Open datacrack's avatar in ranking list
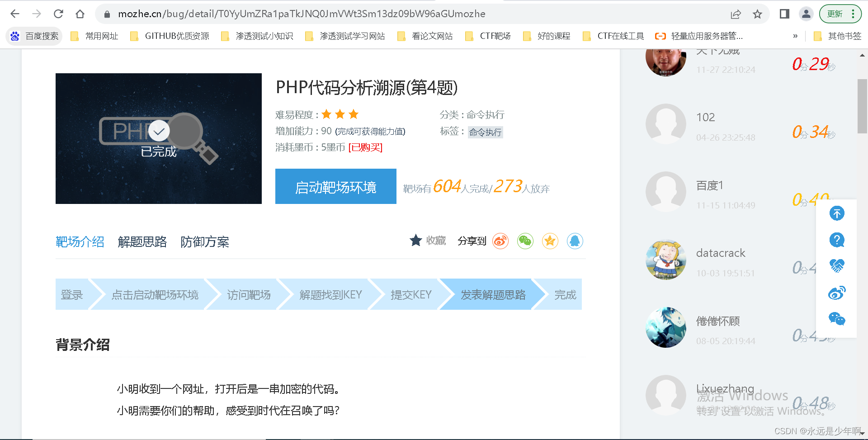 [666, 260]
